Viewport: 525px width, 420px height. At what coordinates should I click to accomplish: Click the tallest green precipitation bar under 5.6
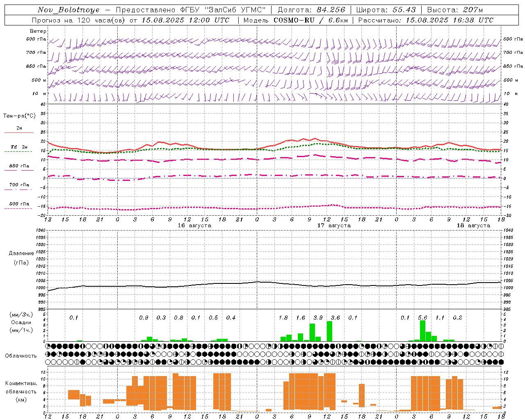422,331
